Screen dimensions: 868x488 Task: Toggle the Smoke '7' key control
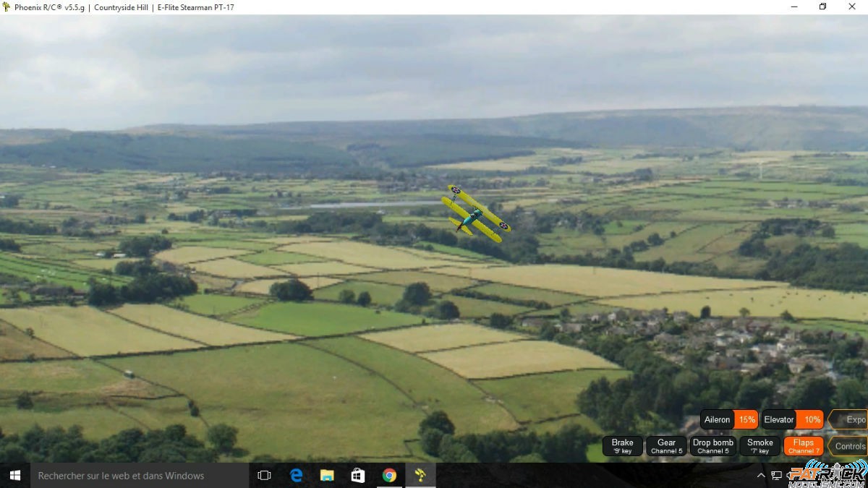tap(759, 446)
